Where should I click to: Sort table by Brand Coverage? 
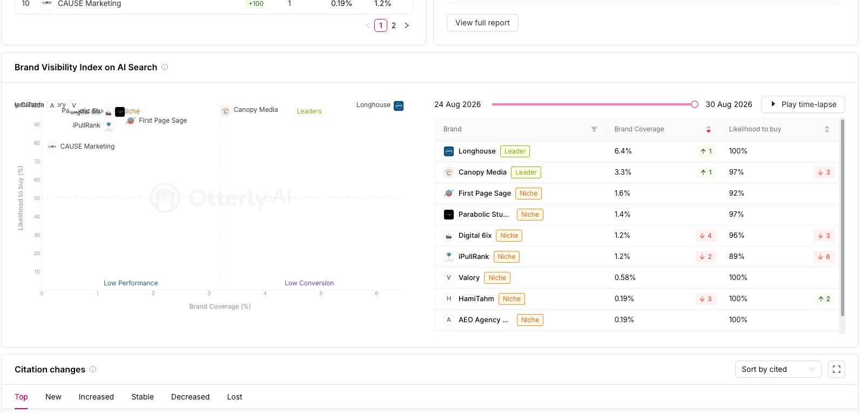[x=708, y=129]
